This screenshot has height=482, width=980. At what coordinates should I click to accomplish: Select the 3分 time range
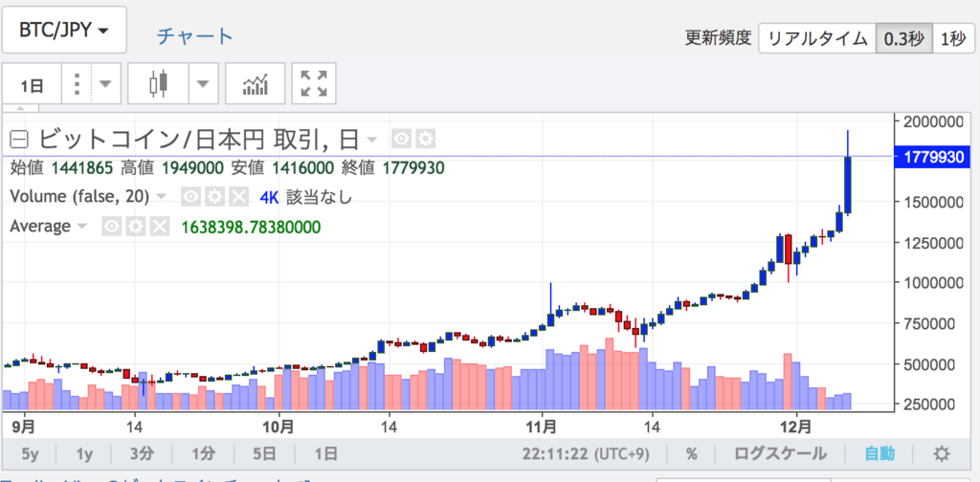[142, 454]
